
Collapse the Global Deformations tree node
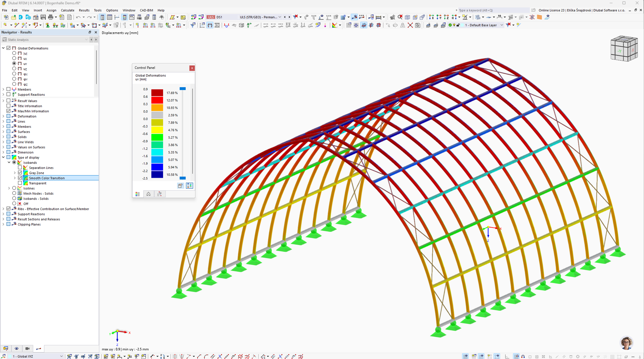click(x=3, y=48)
